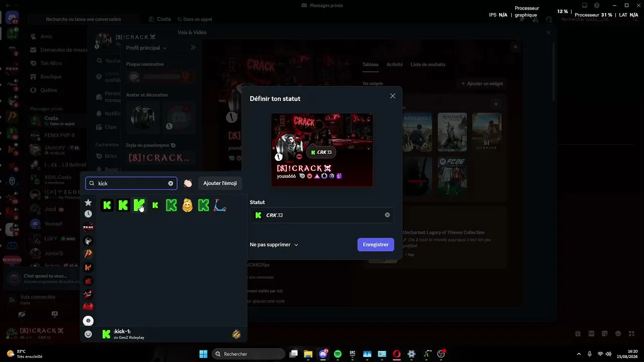Focus the Statut text input
644x362 pixels.
[x=322, y=215]
